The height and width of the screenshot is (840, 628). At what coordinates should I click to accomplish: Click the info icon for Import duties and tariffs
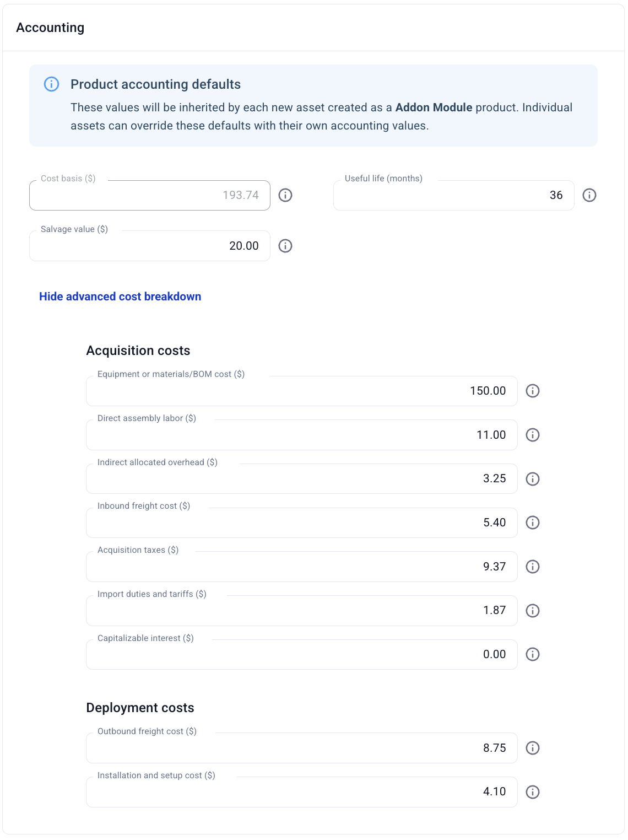coord(532,610)
